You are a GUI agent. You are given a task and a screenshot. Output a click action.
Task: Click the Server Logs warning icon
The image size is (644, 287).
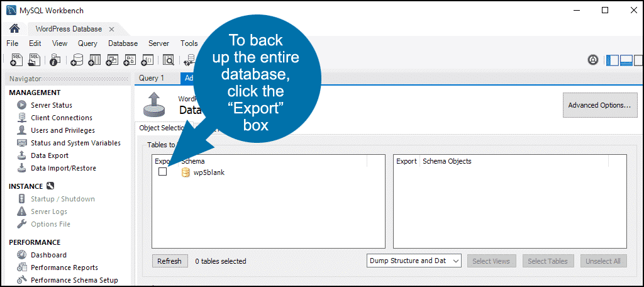[x=22, y=211]
